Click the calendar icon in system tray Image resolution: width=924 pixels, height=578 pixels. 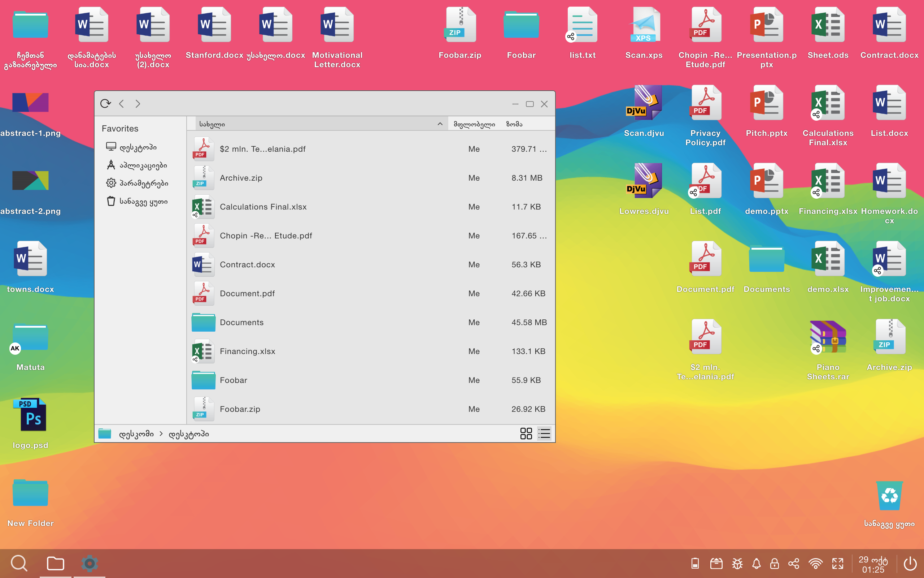coord(716,564)
